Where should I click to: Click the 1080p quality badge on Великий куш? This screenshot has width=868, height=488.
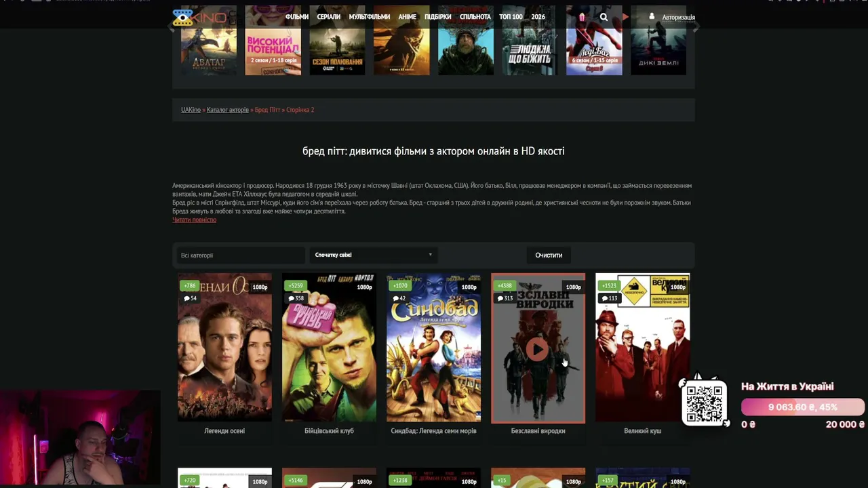(677, 287)
